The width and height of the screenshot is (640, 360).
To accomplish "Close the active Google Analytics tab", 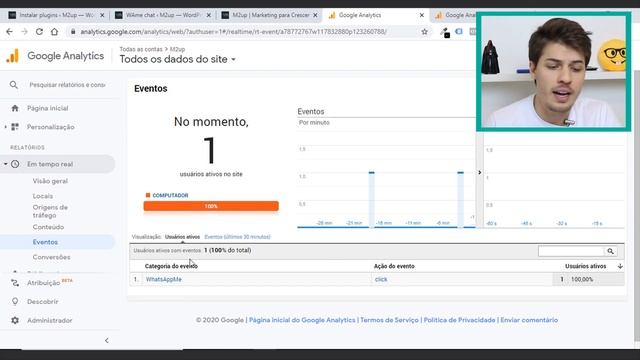I will pos(422,15).
